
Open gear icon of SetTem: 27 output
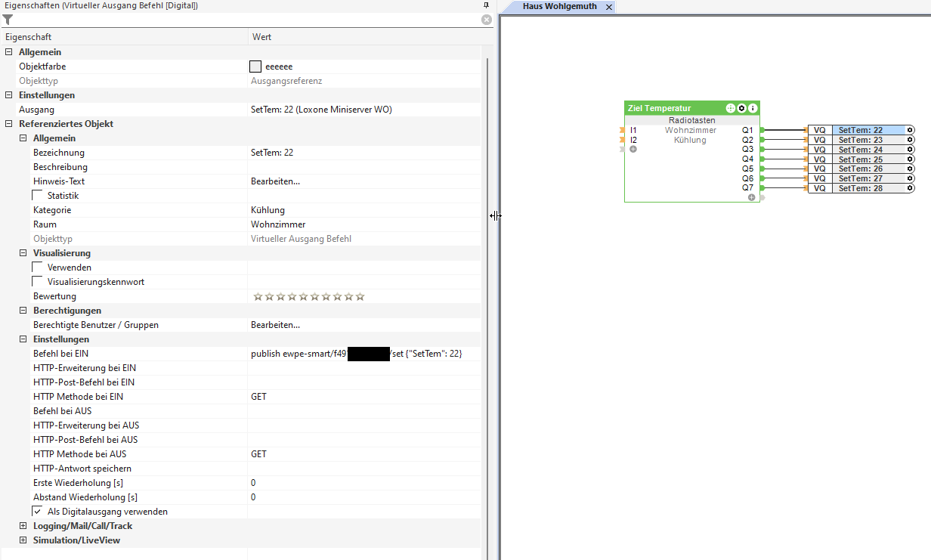click(910, 178)
